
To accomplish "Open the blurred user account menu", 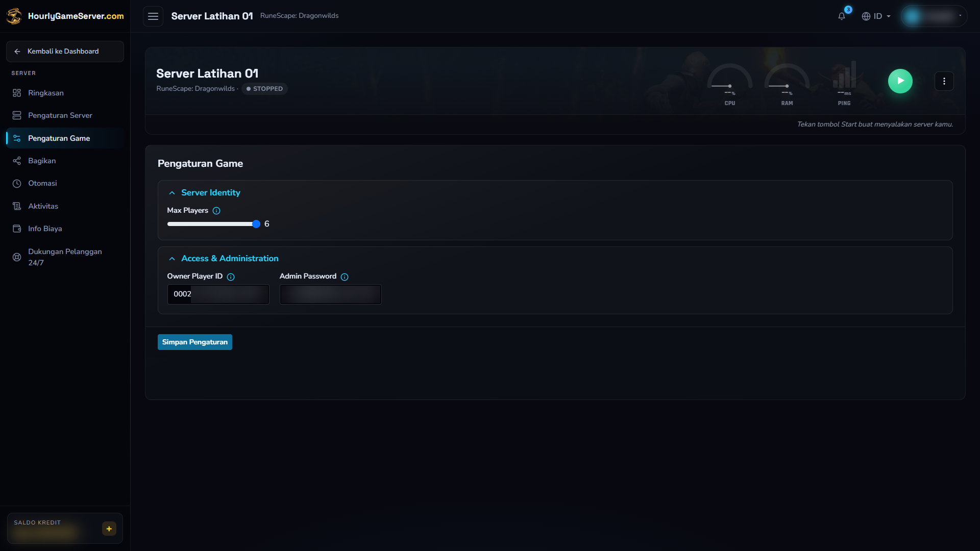I will coord(934,16).
